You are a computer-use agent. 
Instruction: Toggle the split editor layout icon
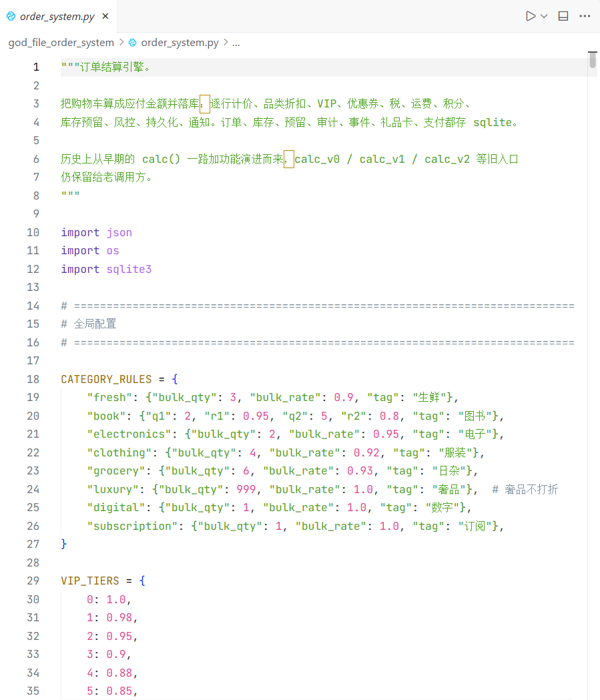click(563, 17)
